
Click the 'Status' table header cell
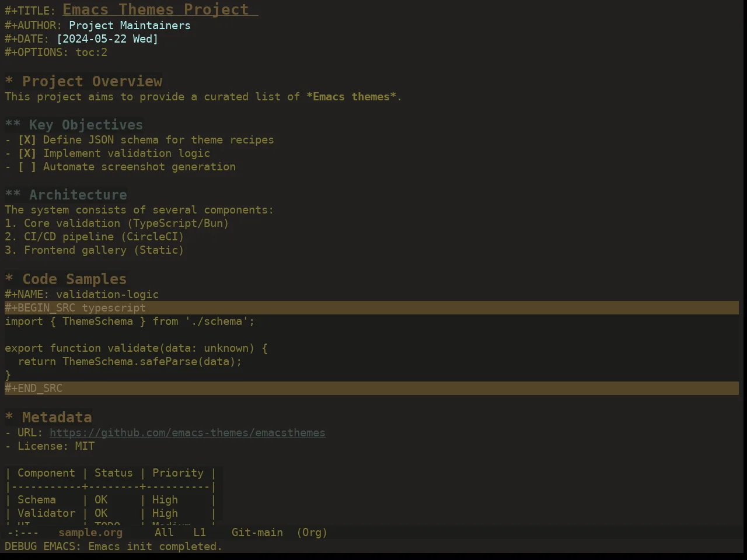114,473
